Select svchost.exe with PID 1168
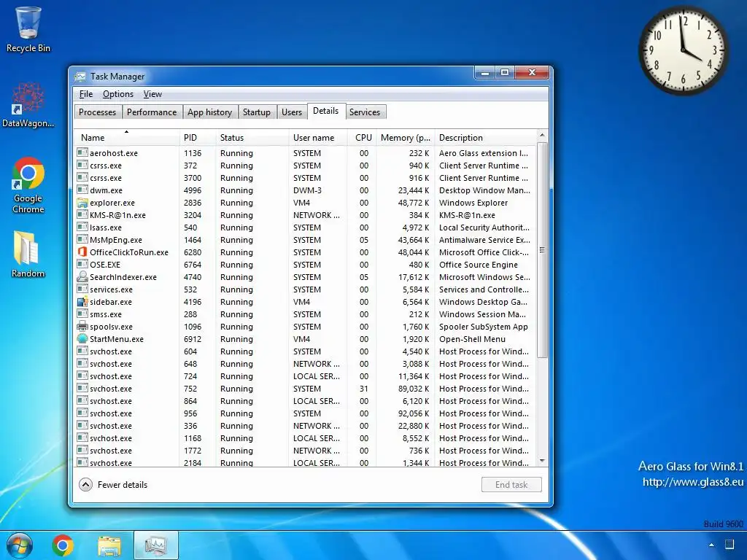This screenshot has width=747, height=560. pyautogui.click(x=305, y=438)
